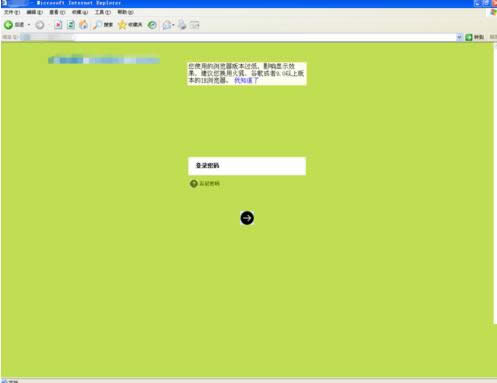Viewport: 497px width, 383px height.
Task: Open the Mail button dropdown arrow
Action: [173, 25]
